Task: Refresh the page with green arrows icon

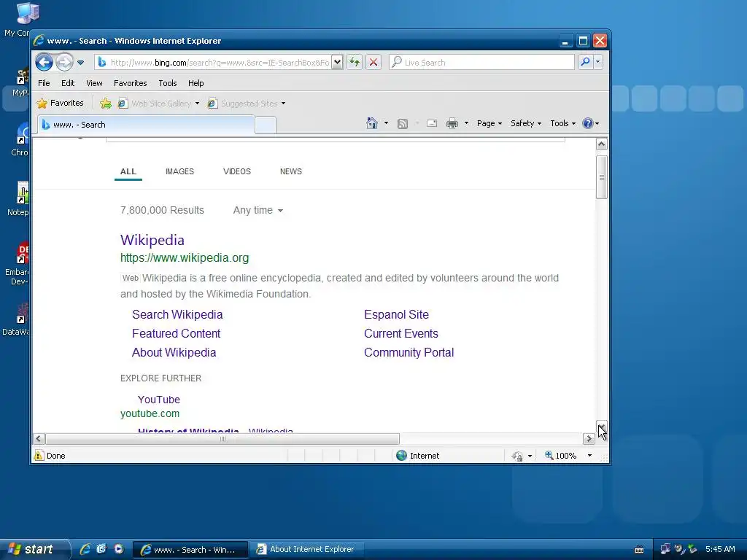Action: click(355, 63)
